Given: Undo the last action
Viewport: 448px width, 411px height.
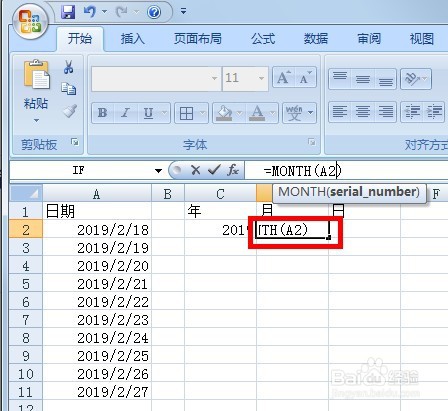Looking at the screenshot, I should click(90, 12).
